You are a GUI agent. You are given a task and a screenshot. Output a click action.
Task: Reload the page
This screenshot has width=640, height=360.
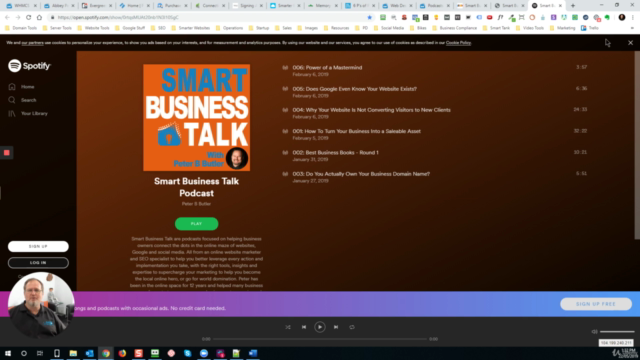[28, 18]
